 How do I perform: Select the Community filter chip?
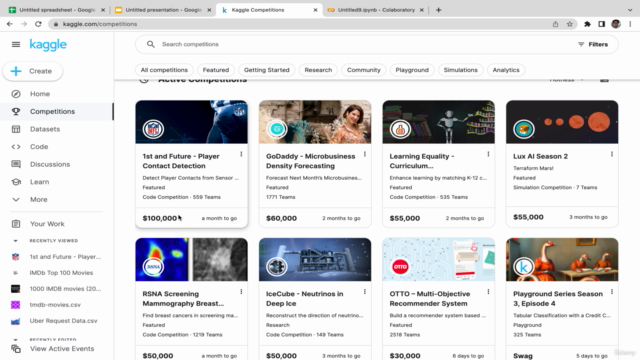coord(363,70)
